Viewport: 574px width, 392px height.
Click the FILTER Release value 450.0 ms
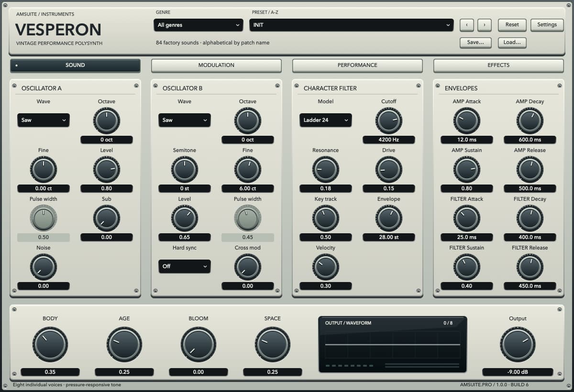[530, 286]
